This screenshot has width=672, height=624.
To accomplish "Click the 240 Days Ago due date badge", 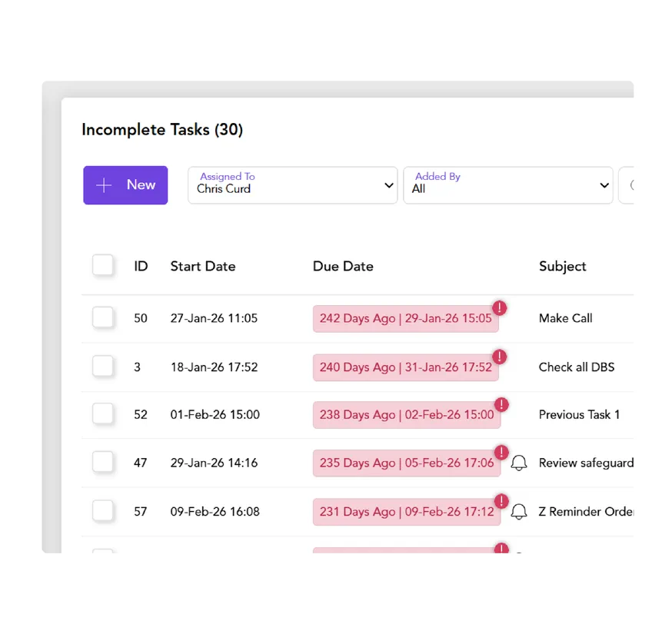I will pos(405,367).
